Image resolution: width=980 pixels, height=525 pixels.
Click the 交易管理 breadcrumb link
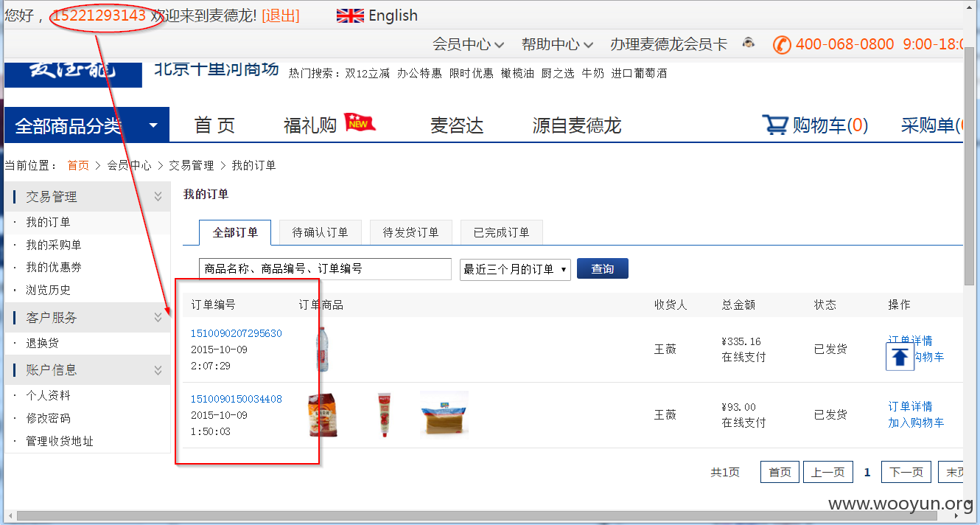(191, 165)
